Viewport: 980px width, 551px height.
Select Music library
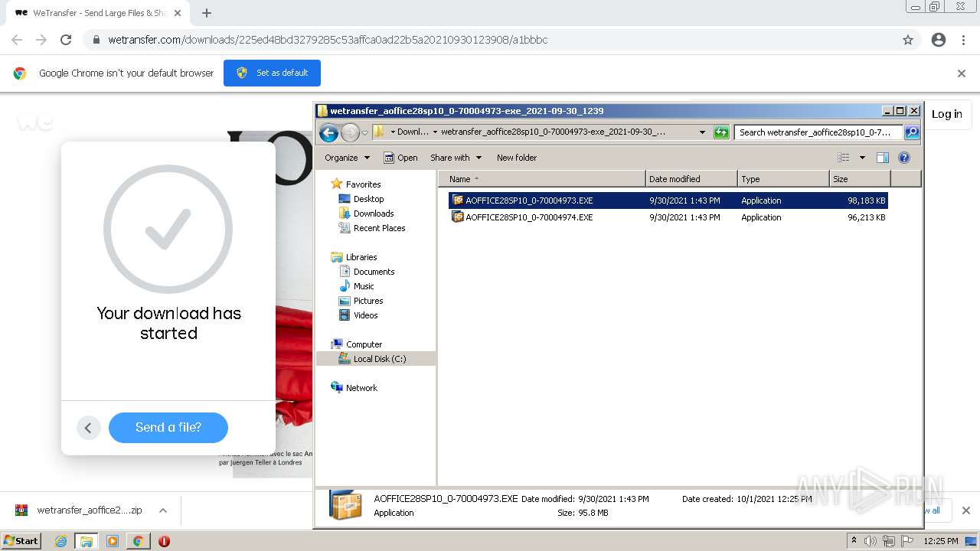click(x=364, y=286)
